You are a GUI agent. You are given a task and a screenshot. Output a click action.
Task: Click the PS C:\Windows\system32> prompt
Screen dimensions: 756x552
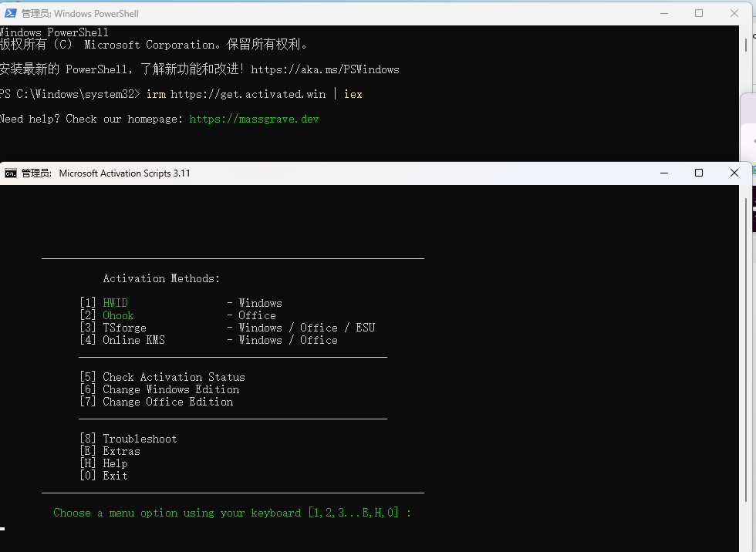point(70,94)
